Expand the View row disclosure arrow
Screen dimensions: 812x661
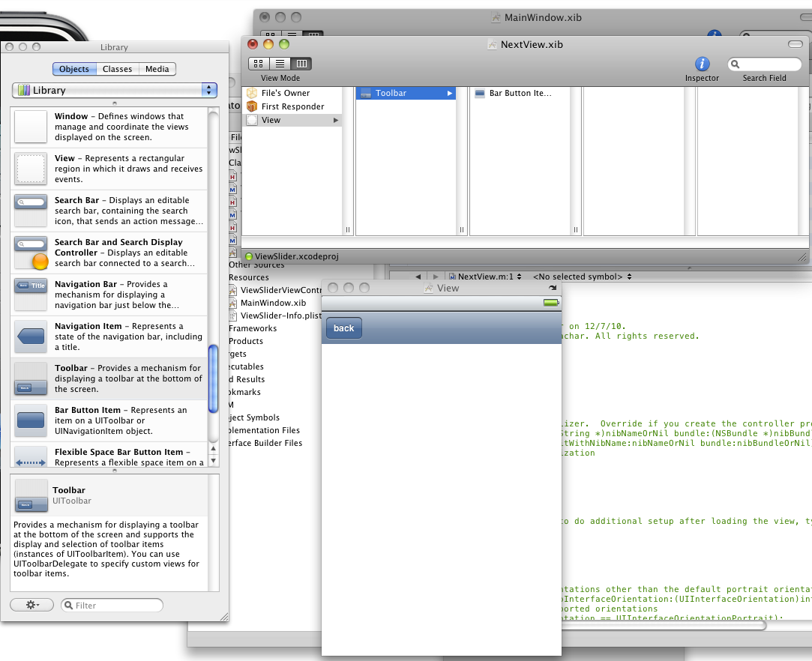click(x=336, y=120)
